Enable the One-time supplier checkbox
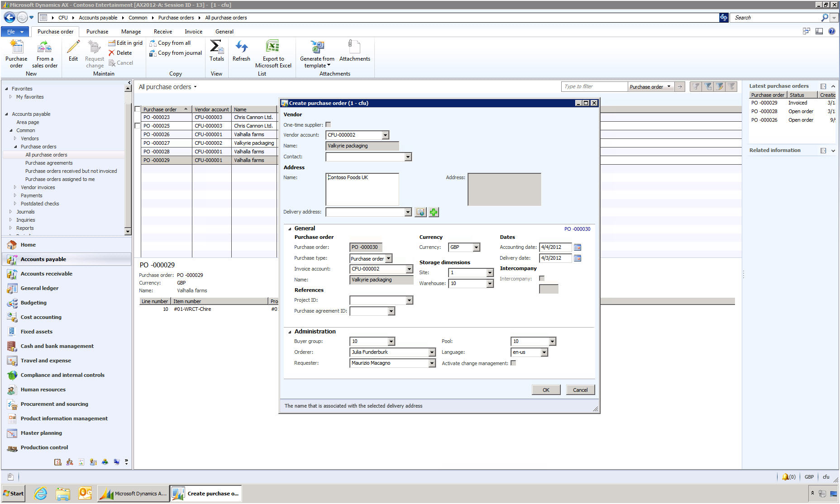The height and width of the screenshot is (504, 840). [x=328, y=125]
